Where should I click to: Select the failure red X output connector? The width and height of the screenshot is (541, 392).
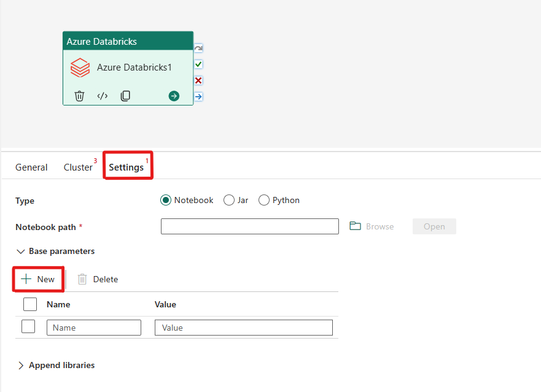[198, 80]
